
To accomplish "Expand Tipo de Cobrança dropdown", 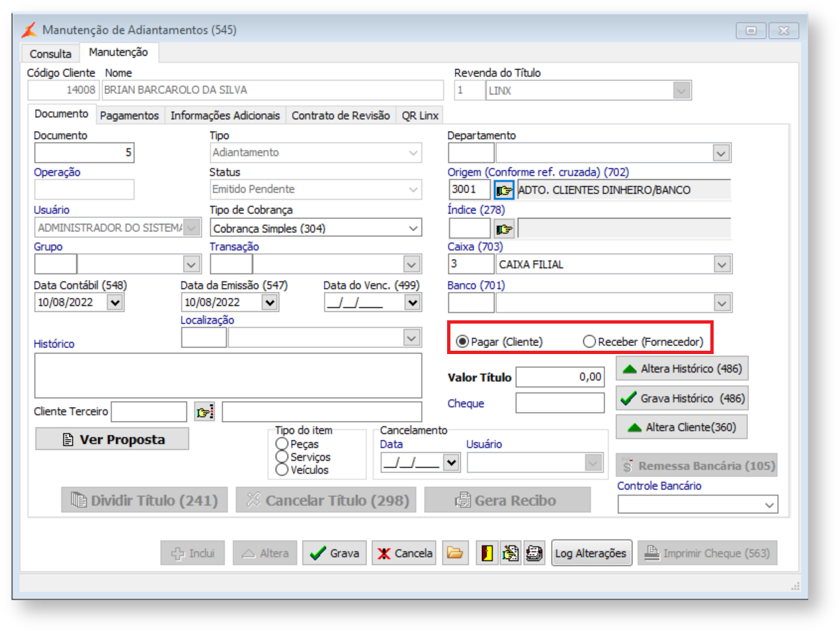I will click(x=413, y=228).
